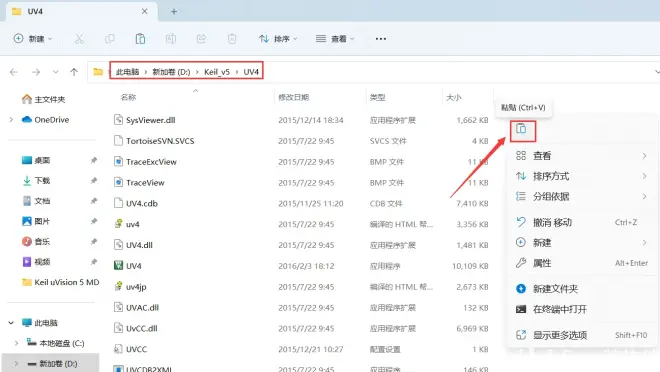The width and height of the screenshot is (660, 372).
Task: Click the Up directory arrow
Action: click(74, 72)
